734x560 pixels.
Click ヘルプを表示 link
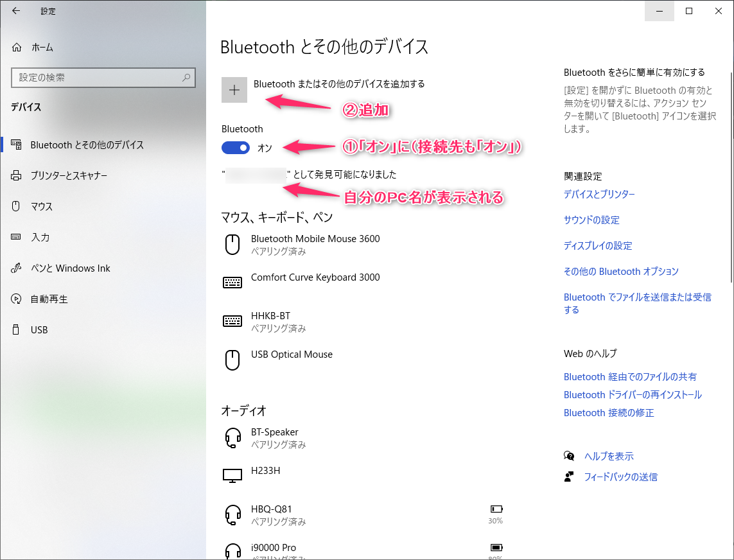(609, 456)
